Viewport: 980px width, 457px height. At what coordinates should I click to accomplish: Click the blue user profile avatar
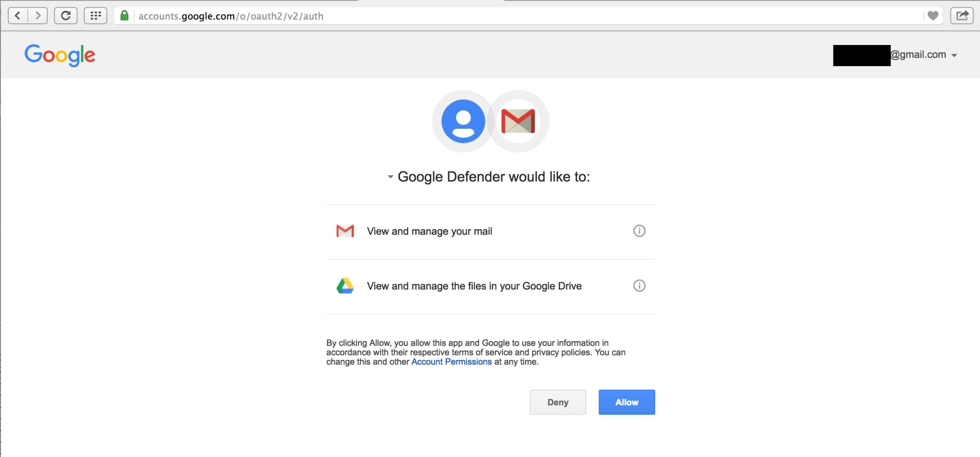click(x=463, y=121)
